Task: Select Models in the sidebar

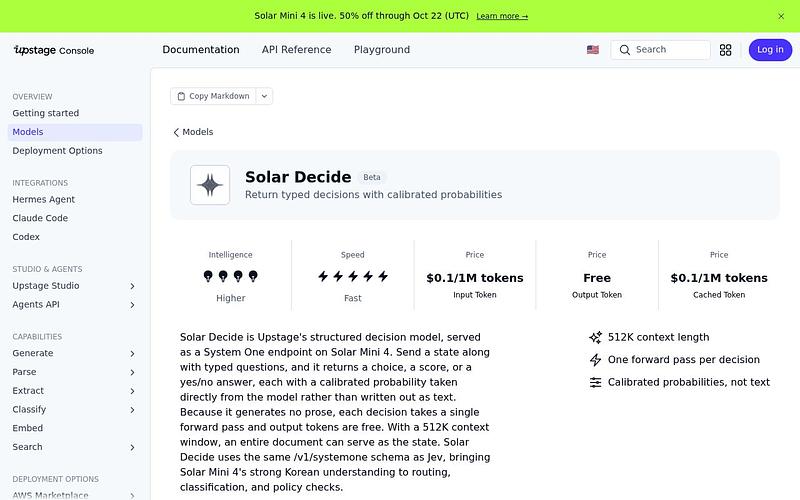Action: pyautogui.click(x=75, y=132)
